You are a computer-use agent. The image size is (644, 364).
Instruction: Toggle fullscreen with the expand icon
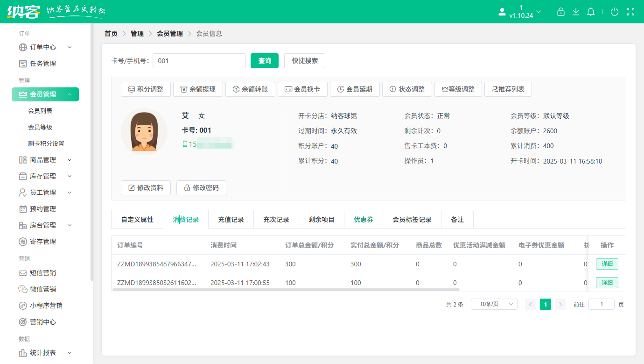630,11
